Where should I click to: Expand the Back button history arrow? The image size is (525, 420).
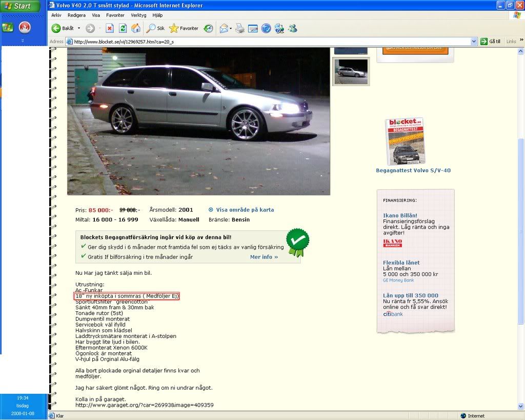point(78,28)
